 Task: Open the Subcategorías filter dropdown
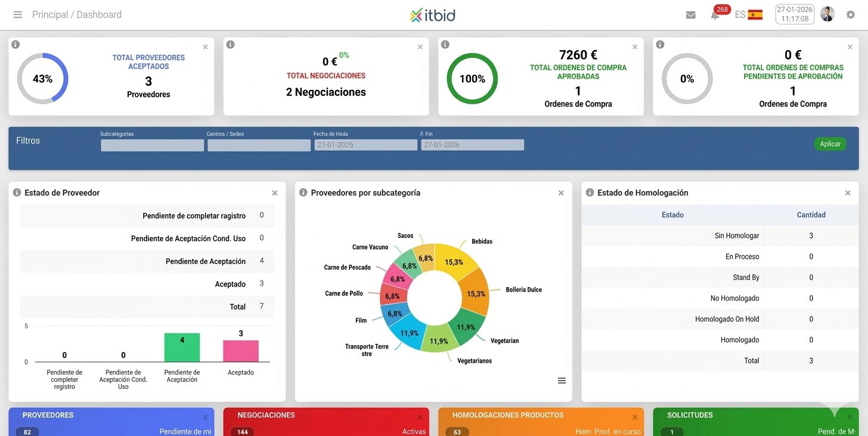pyautogui.click(x=152, y=145)
